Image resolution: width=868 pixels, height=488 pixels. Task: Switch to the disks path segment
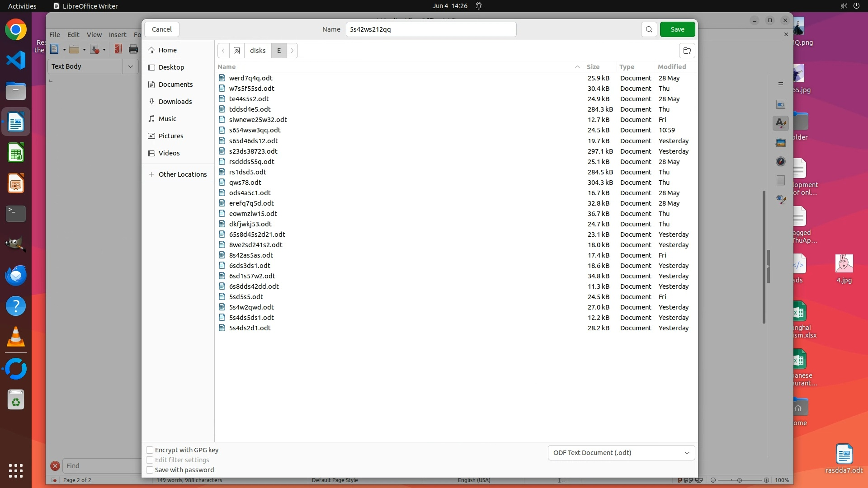click(x=258, y=51)
